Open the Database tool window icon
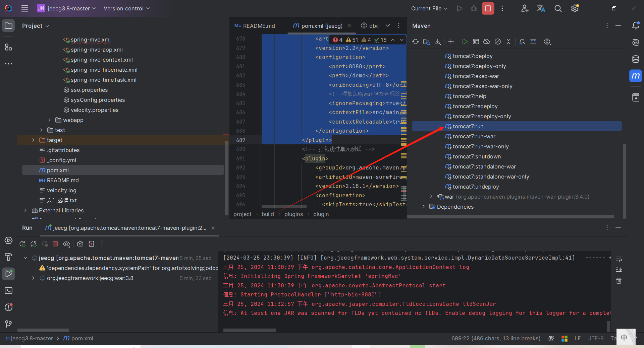 point(636,59)
